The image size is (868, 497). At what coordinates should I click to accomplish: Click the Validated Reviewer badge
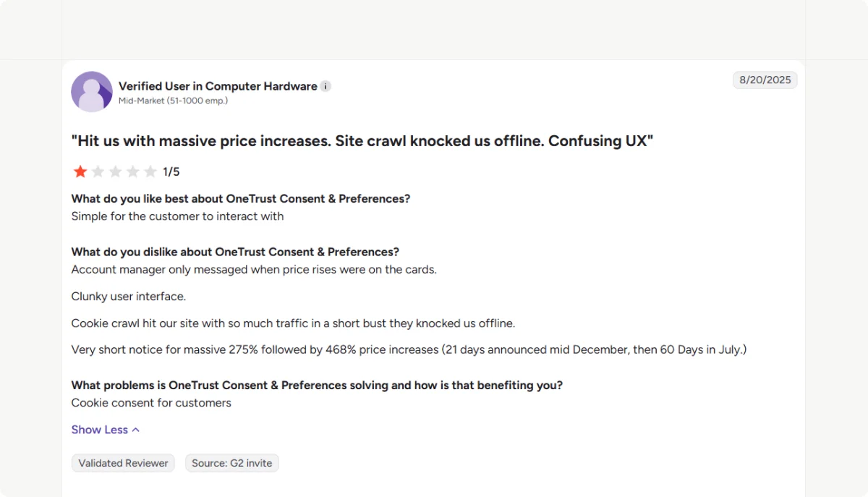[x=123, y=463]
